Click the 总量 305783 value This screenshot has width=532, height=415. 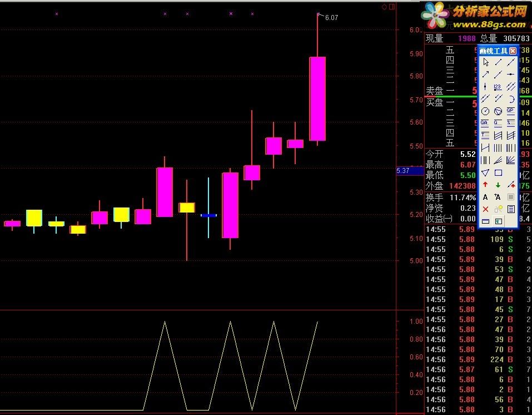516,38
